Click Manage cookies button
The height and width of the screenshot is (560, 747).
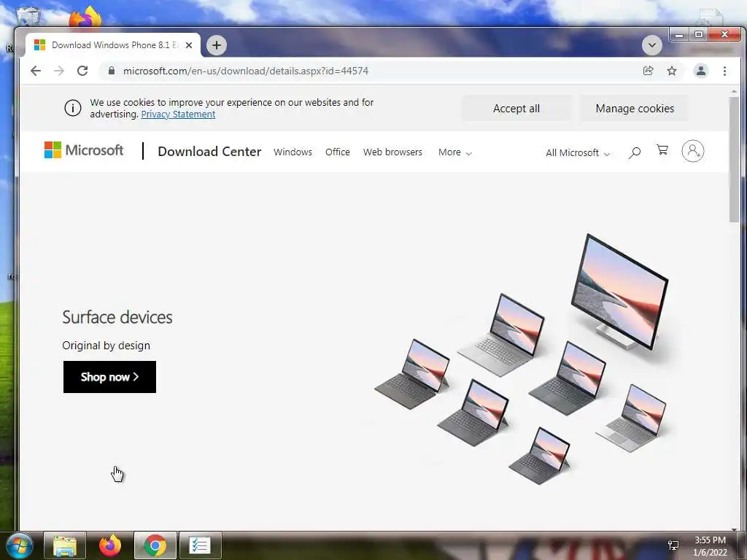click(635, 109)
